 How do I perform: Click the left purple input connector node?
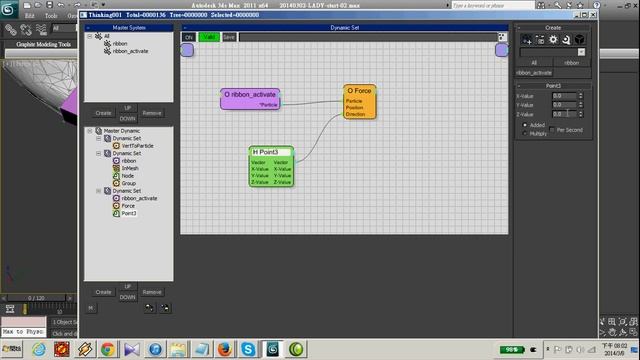(x=187, y=50)
